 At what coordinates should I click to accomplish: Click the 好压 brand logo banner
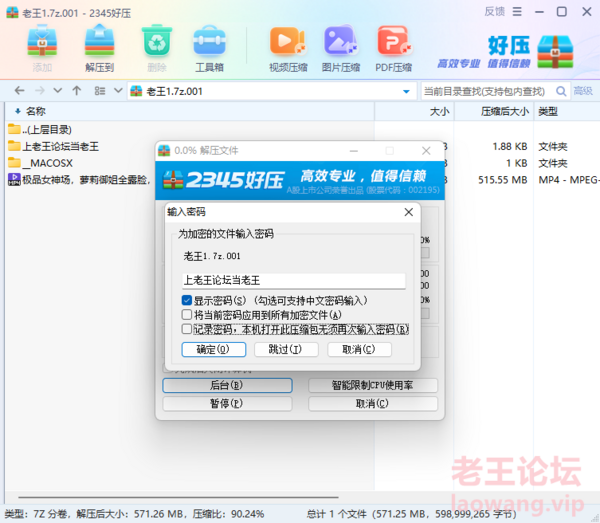(x=505, y=52)
